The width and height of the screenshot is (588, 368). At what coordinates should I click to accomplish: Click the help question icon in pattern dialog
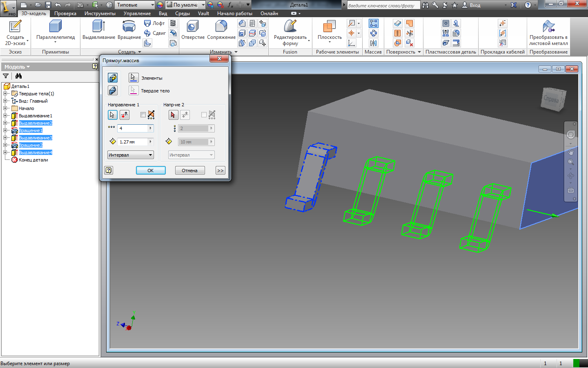tap(109, 170)
